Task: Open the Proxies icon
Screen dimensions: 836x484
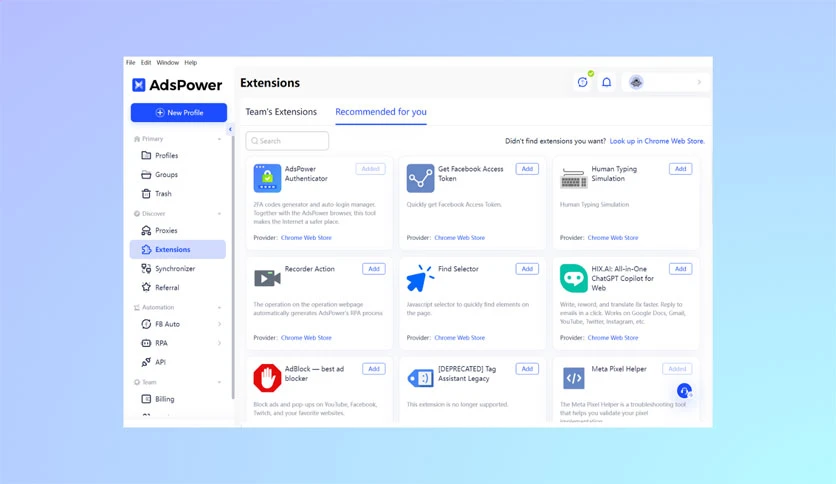Action: click(146, 230)
